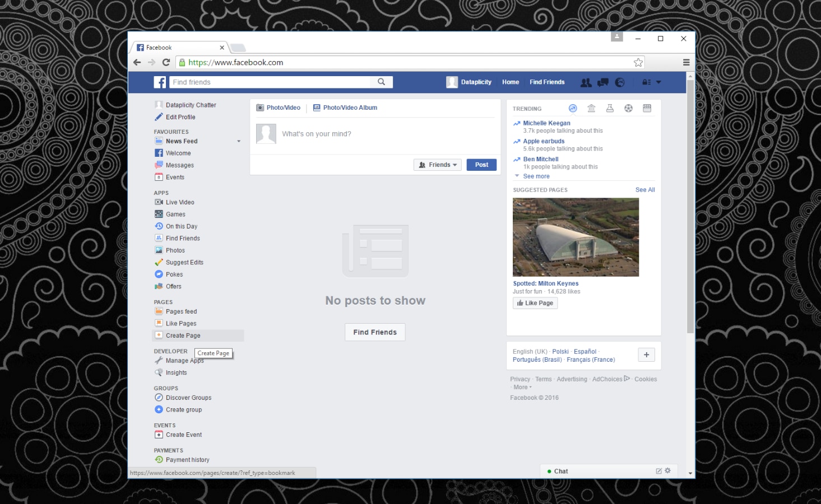
Task: Close the Facebook browser tab
Action: (222, 48)
